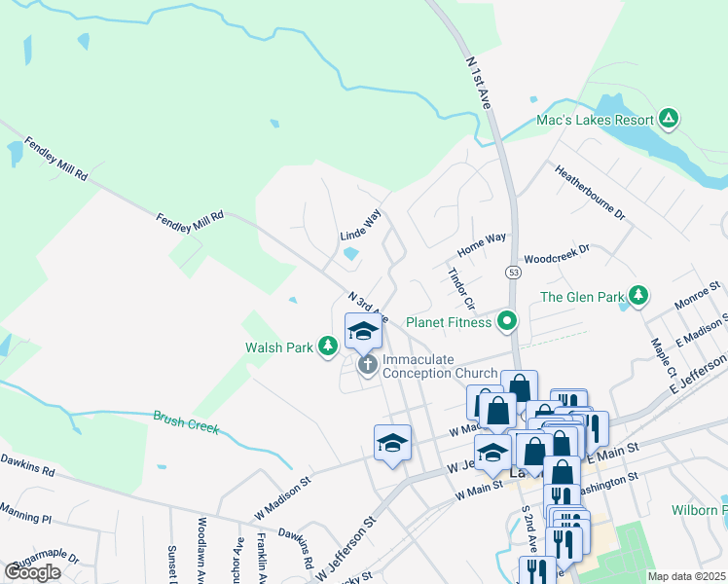The width and height of the screenshot is (728, 584).
Task: Click the Manning Pl street label
Action: 25,513
